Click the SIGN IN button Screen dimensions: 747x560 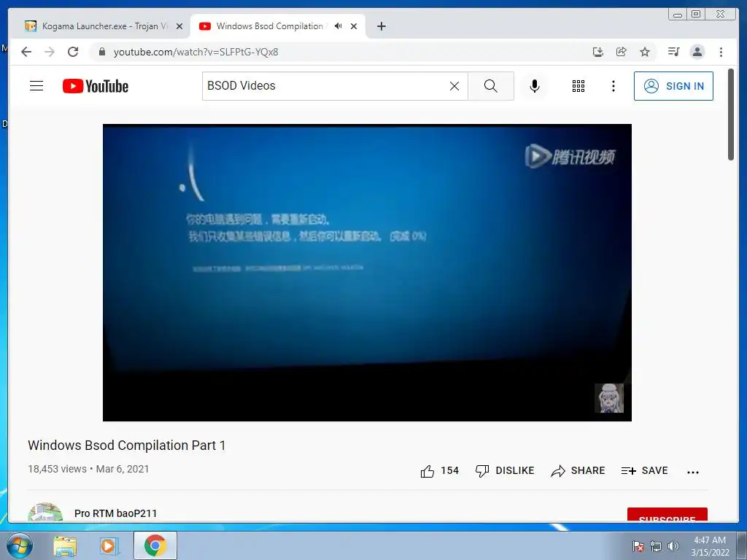pos(673,86)
